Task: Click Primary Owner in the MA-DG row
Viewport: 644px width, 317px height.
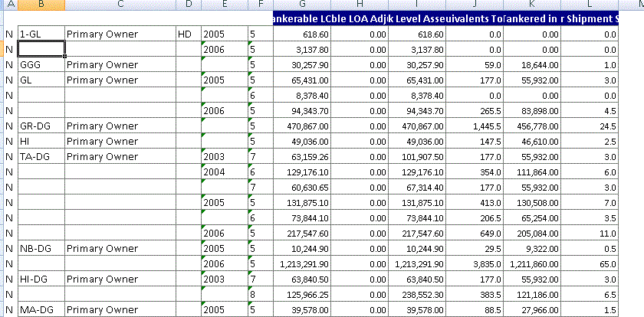Action: pos(120,309)
